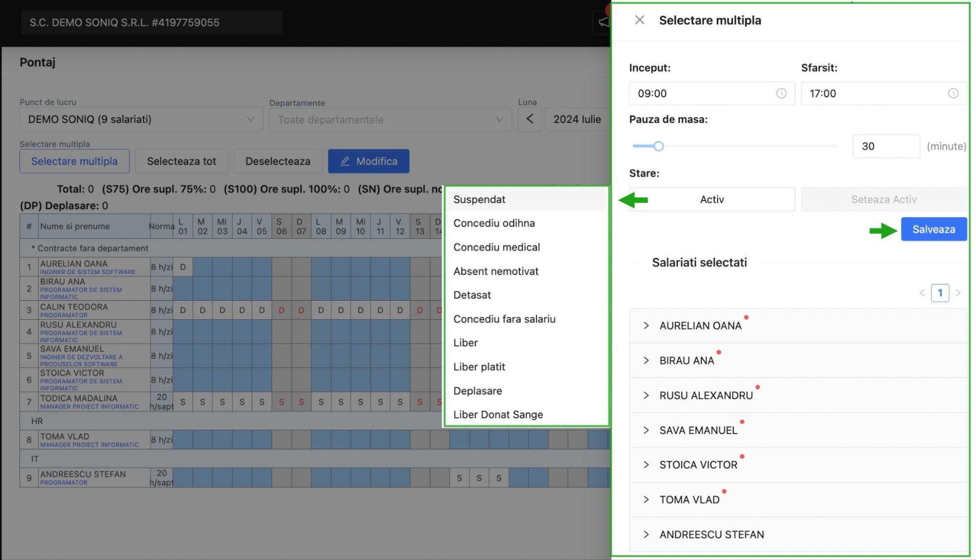
Task: Click pencil icon on Modifica button
Action: [345, 161]
